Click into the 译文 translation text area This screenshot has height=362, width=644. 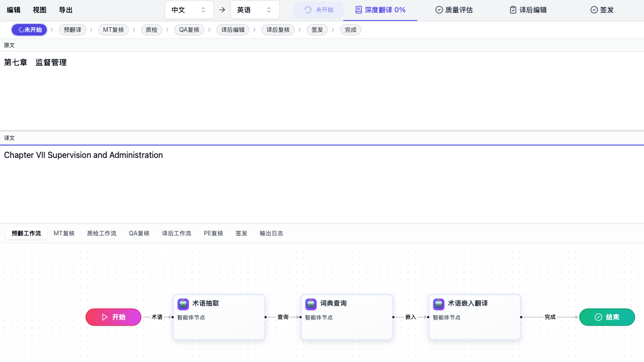click(x=322, y=185)
